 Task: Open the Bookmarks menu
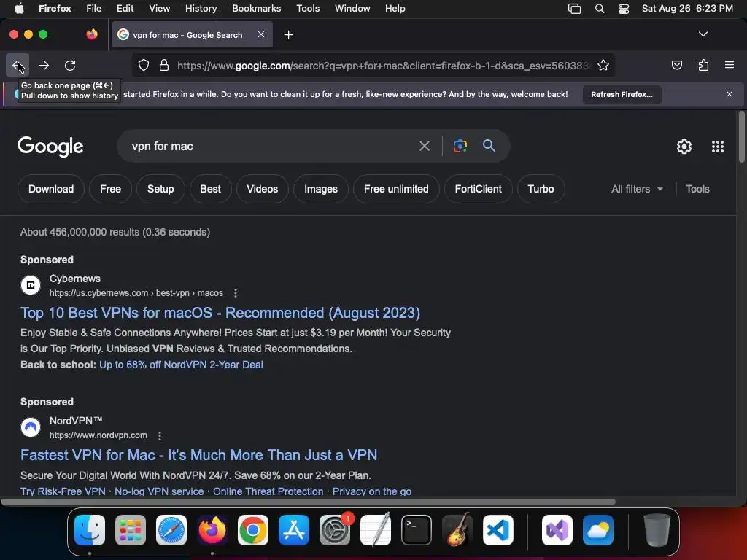pyautogui.click(x=256, y=8)
